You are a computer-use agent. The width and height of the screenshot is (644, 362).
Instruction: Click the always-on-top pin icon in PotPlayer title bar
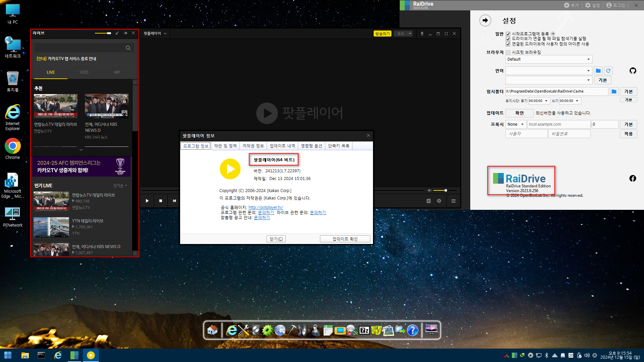pos(422,34)
